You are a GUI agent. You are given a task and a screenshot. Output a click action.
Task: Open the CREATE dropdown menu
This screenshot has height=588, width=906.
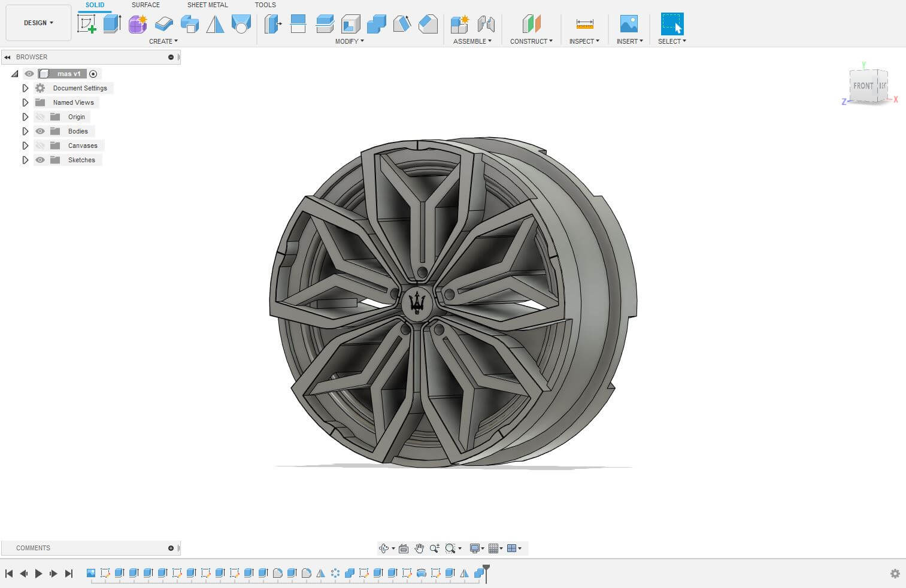(163, 41)
